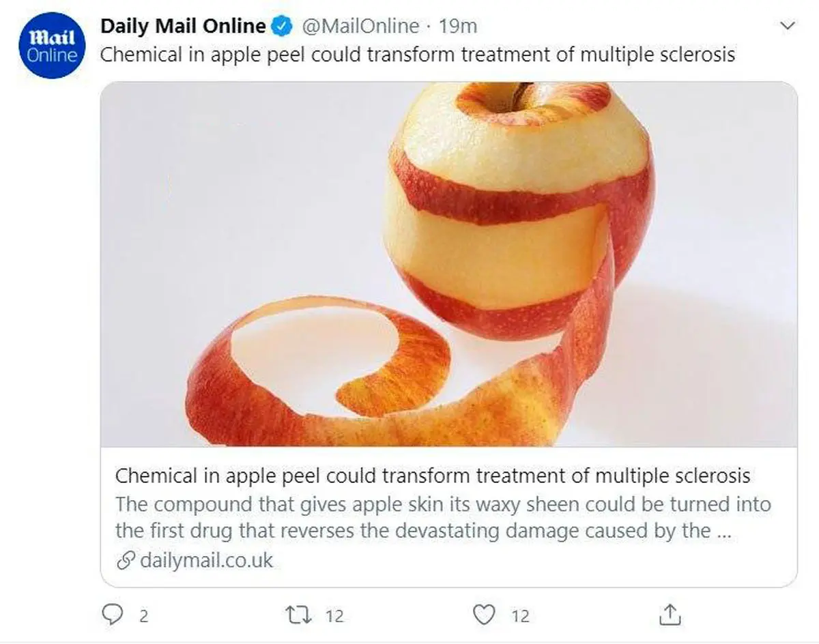Click the reply count of 2
Screen dimensions: 819x644
[x=143, y=616]
